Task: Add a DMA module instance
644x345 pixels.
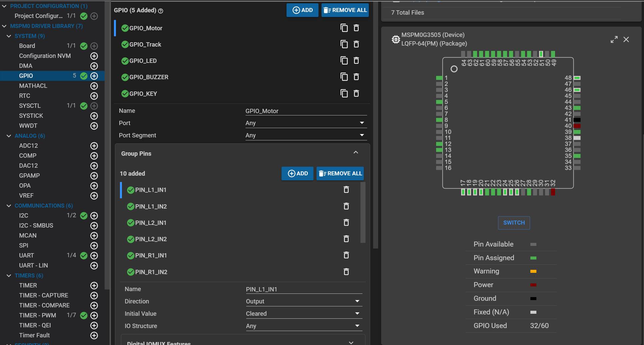Action: coord(94,66)
